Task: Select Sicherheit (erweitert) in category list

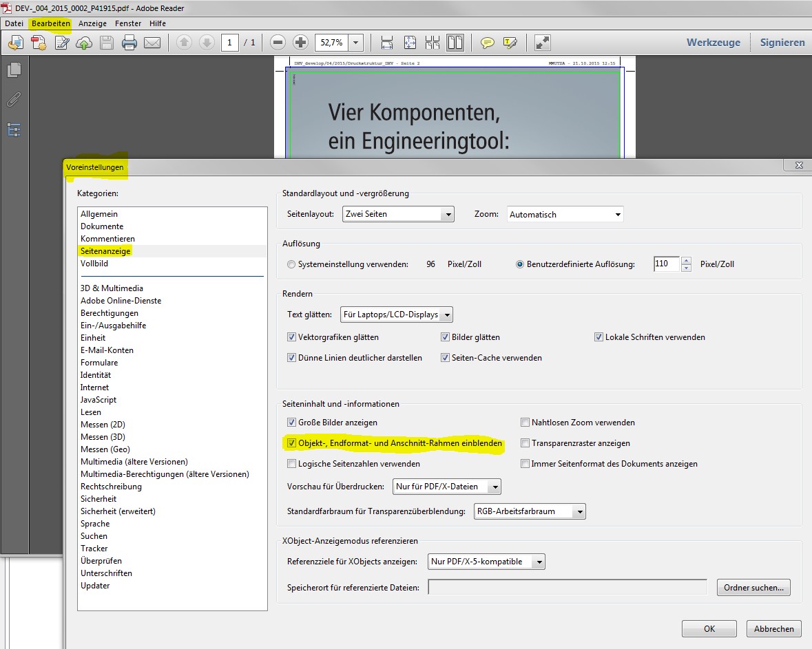Action: pyautogui.click(x=118, y=511)
